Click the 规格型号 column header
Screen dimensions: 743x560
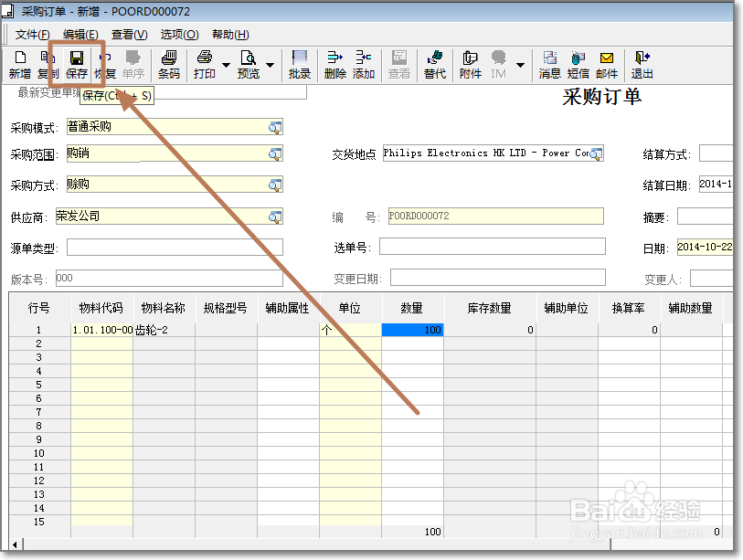click(x=226, y=308)
